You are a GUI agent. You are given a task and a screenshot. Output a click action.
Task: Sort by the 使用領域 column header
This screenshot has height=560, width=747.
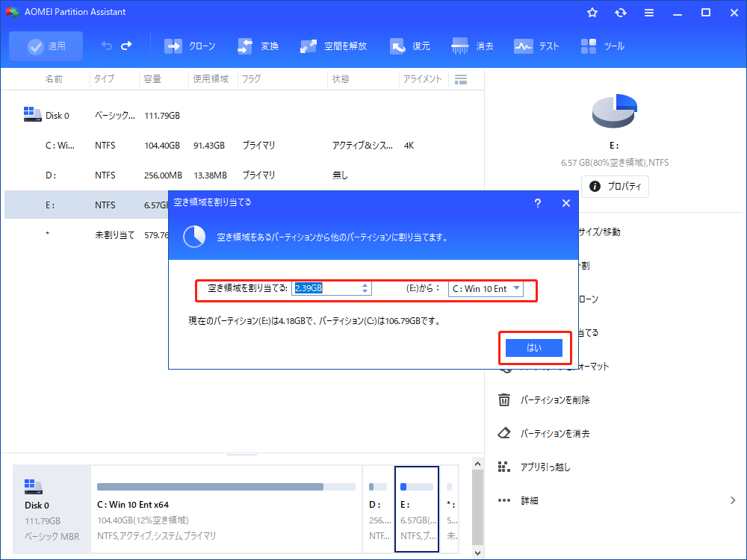pos(211,79)
